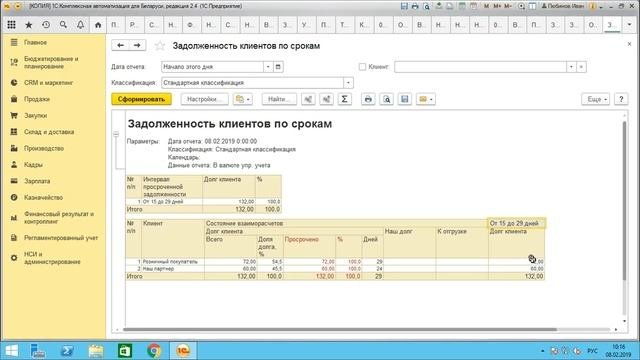
Task: Open print preview icon in report toolbar
Action: click(387, 99)
